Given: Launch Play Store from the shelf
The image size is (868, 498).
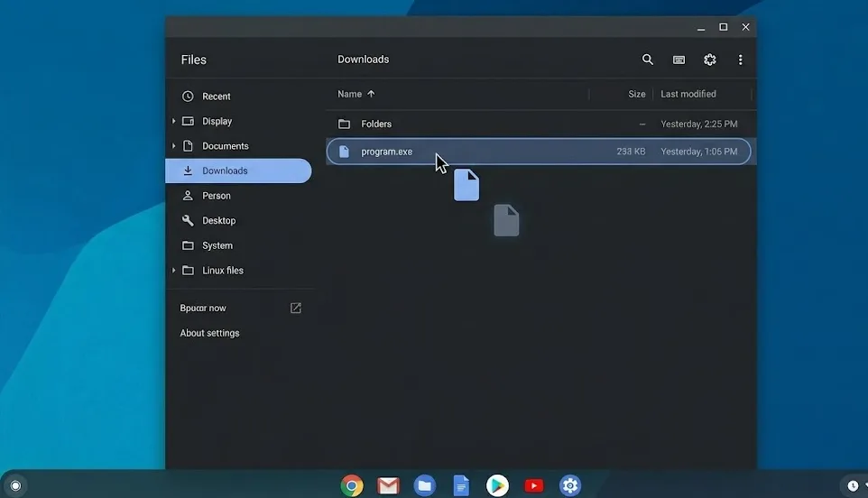Looking at the screenshot, I should (x=497, y=486).
